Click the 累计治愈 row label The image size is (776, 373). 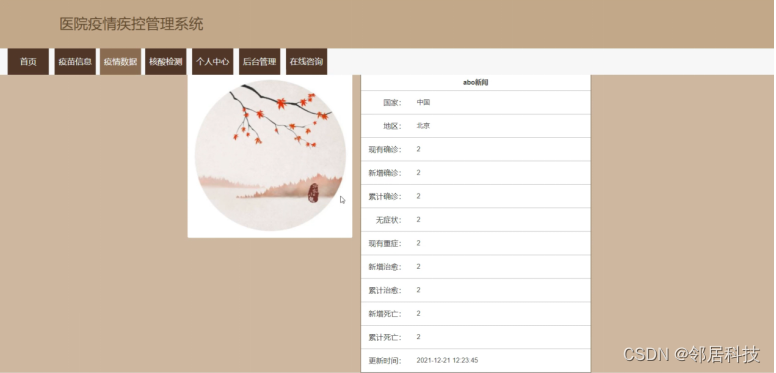tap(385, 290)
